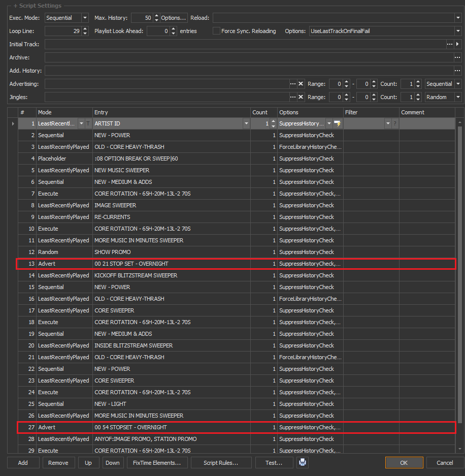Adjust the Playlist Look Ahead stepper
This screenshot has width=465, height=476.
point(174,31)
